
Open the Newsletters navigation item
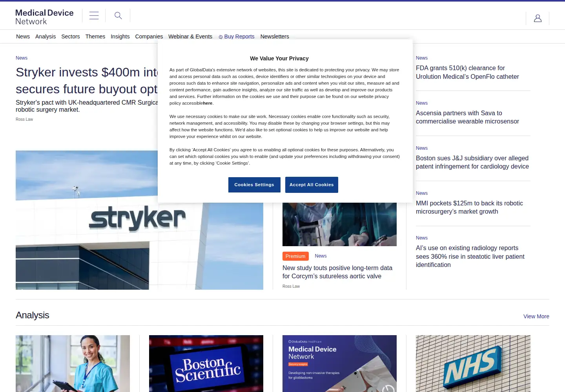(x=275, y=36)
